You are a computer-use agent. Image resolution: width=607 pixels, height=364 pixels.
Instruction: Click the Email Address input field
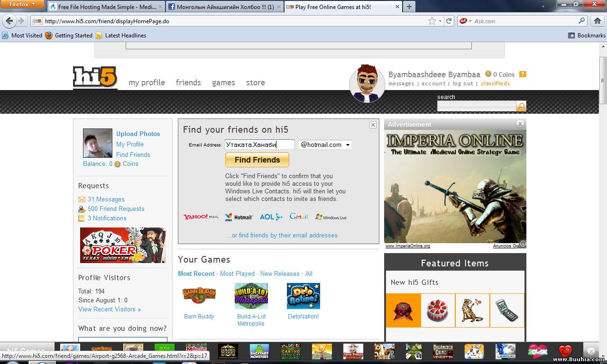click(x=259, y=145)
